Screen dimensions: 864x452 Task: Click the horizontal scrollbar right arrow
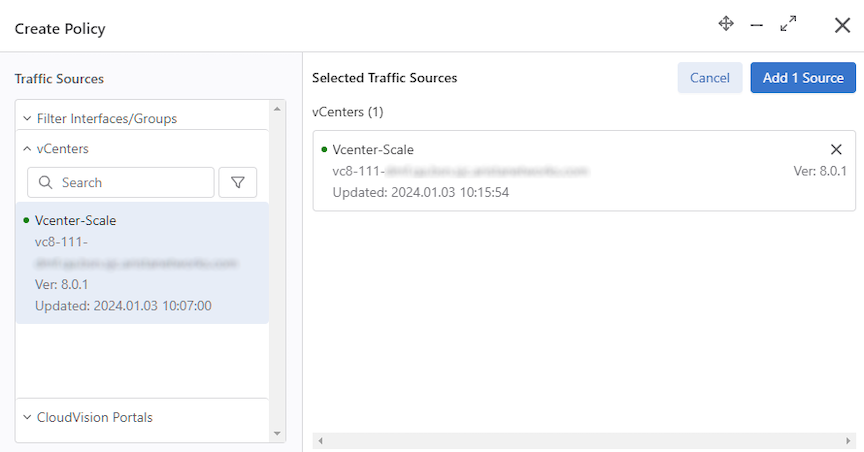tap(848, 441)
